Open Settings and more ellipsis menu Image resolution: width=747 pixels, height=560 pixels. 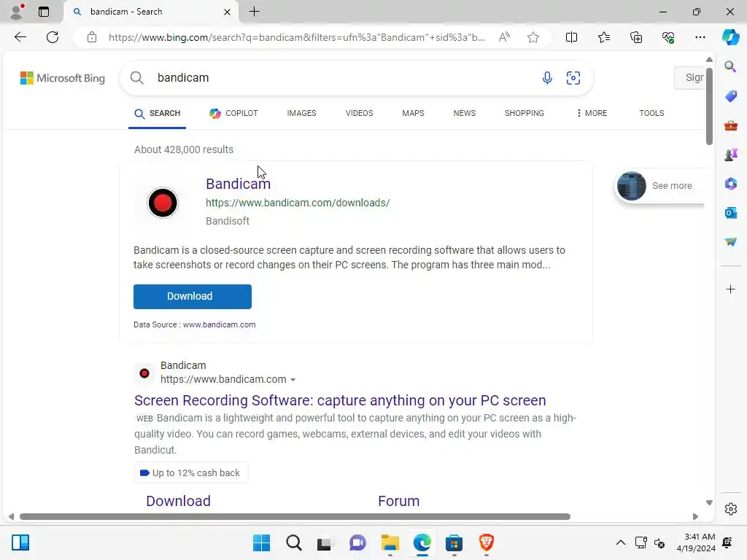(700, 37)
